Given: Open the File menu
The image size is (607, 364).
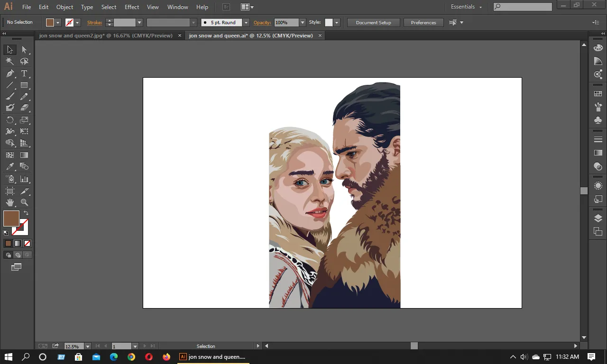Looking at the screenshot, I should (27, 7).
